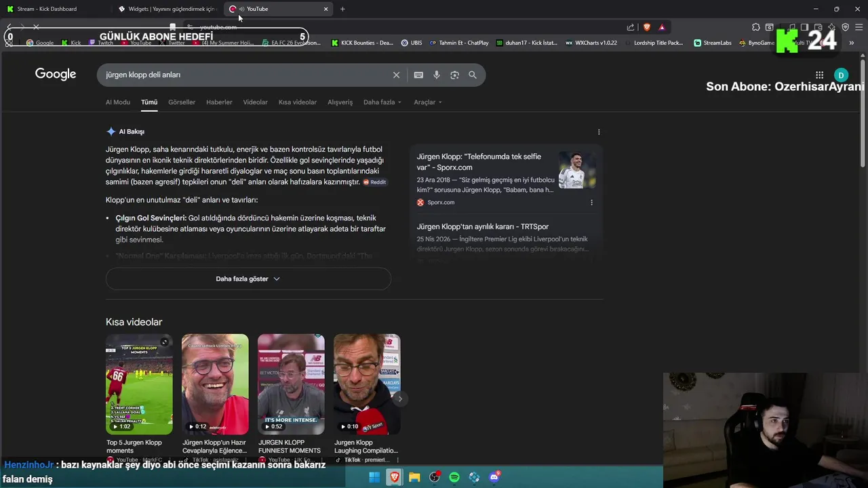868x488 pixels.
Task: Show next short videos with arrow
Action: pos(400,399)
